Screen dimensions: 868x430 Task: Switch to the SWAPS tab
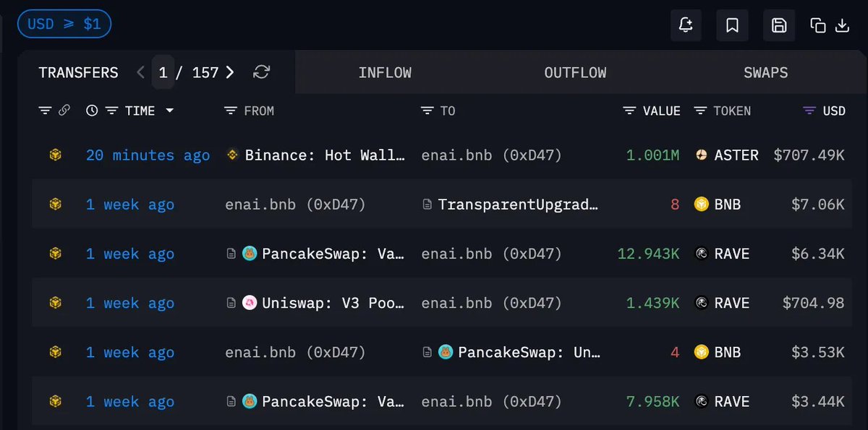(765, 72)
